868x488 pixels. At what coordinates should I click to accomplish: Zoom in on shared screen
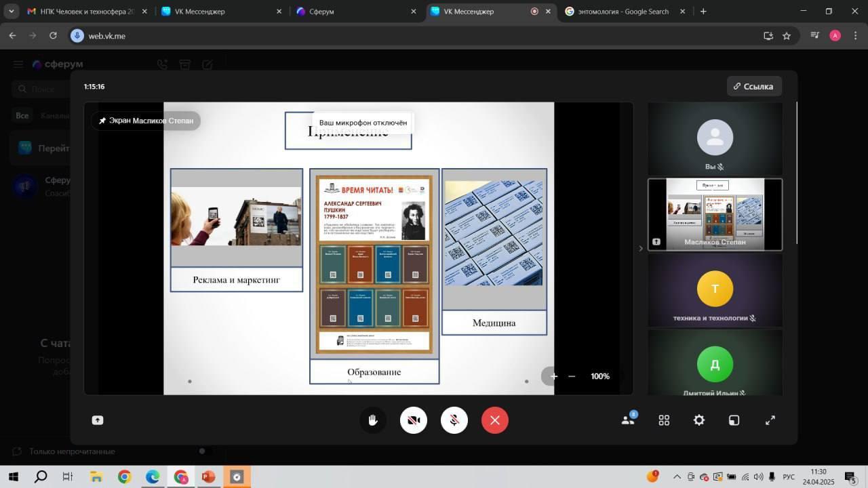click(554, 376)
